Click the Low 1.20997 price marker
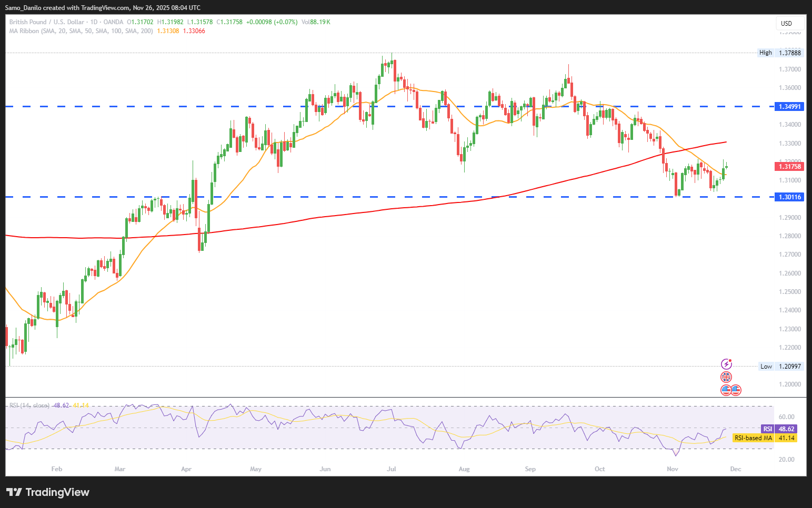The height and width of the screenshot is (508, 812). [781, 367]
